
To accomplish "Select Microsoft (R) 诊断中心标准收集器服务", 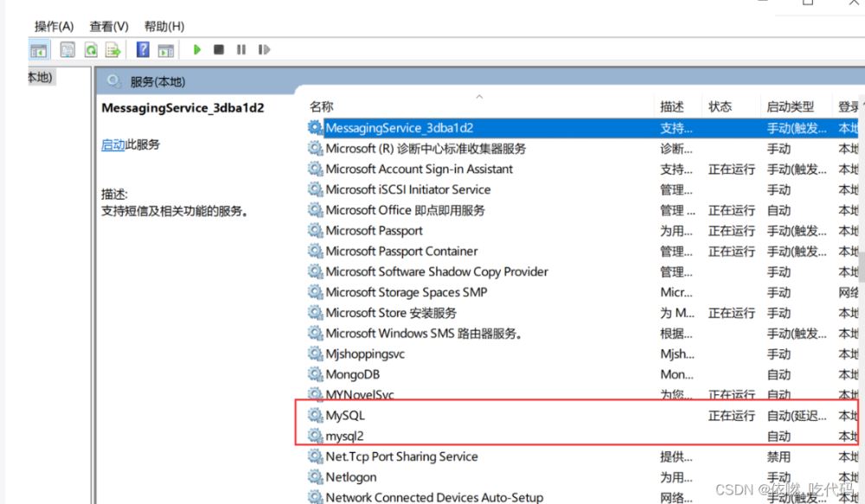I will coord(426,149).
